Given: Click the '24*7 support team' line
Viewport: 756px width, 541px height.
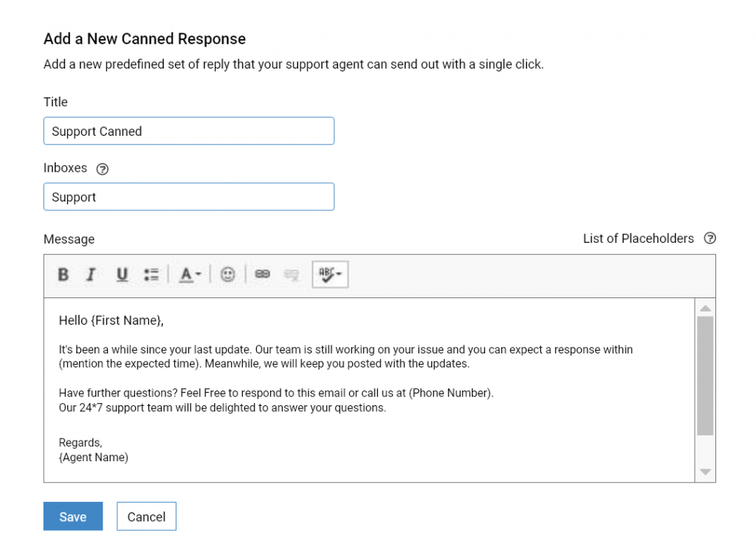Looking at the screenshot, I should pyautogui.click(x=222, y=407).
